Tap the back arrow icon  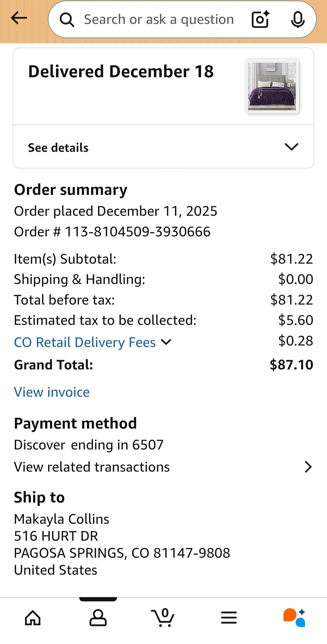point(19,18)
